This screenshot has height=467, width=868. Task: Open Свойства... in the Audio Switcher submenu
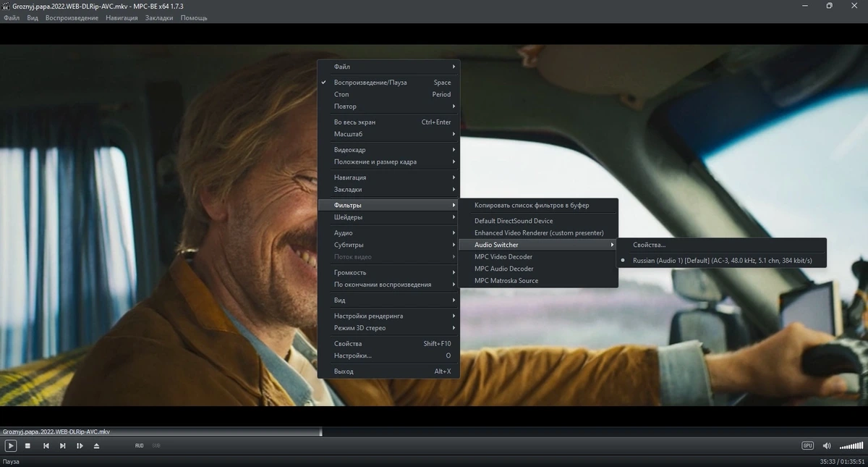click(721, 245)
